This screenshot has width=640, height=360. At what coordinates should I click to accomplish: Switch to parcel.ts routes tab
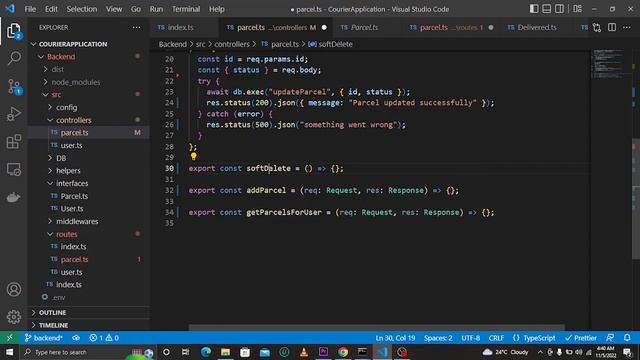point(451,27)
